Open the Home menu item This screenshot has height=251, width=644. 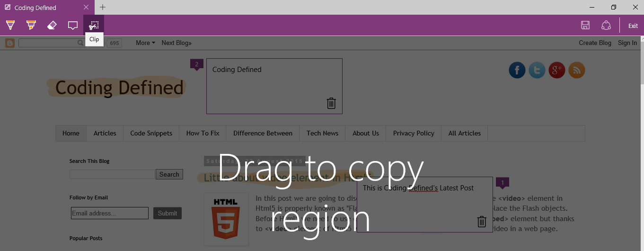click(71, 133)
